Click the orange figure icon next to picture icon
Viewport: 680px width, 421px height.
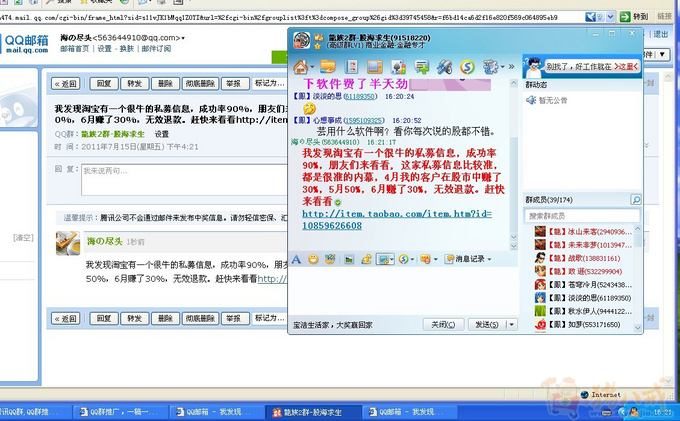(x=366, y=259)
